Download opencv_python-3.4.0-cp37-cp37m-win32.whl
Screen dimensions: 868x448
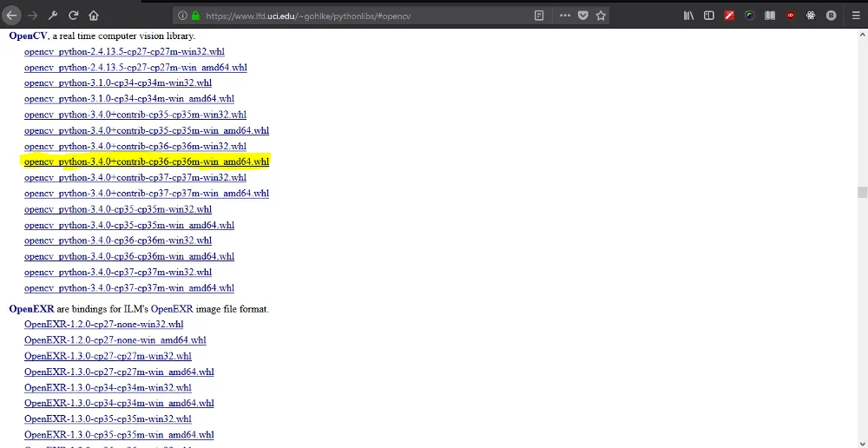click(x=118, y=273)
